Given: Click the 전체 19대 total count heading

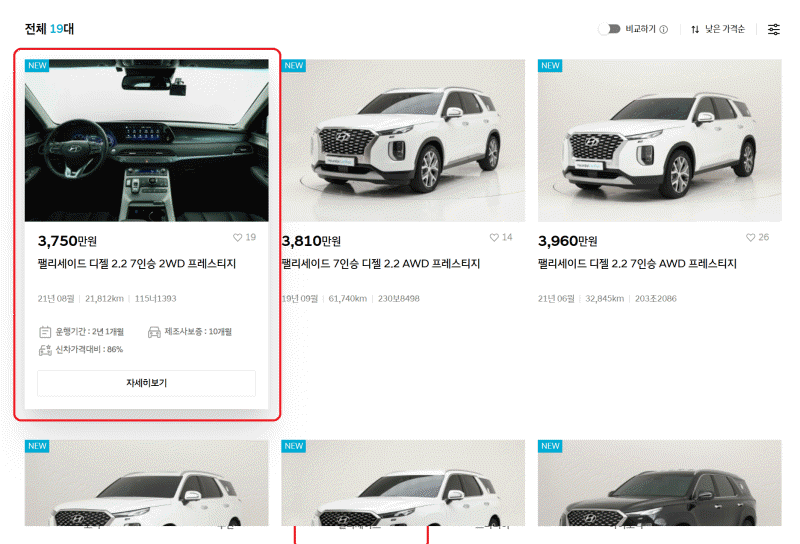Looking at the screenshot, I should pos(49,29).
